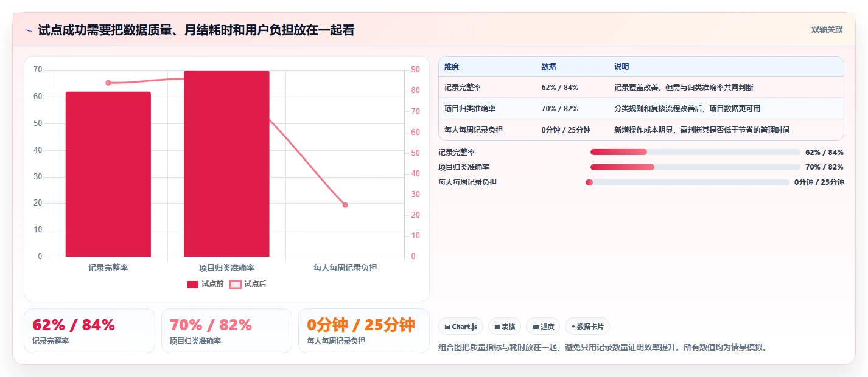The image size is (868, 377).
Task: Click the 记录完整率 progress bar
Action: (695, 152)
